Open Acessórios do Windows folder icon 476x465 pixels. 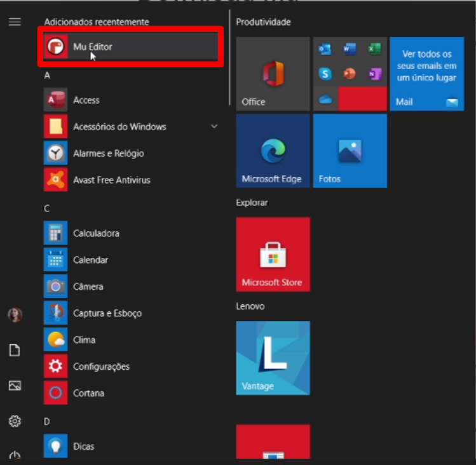(55, 126)
